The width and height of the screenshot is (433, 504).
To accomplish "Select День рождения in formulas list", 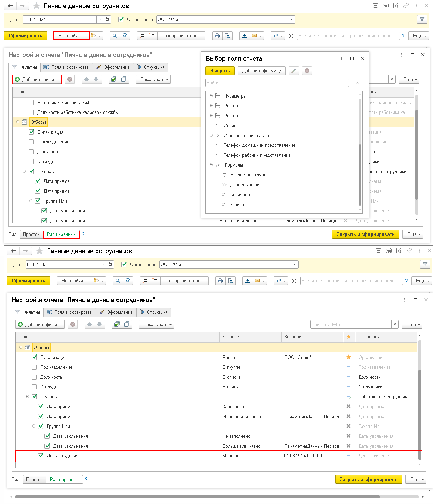I will click(x=246, y=185).
